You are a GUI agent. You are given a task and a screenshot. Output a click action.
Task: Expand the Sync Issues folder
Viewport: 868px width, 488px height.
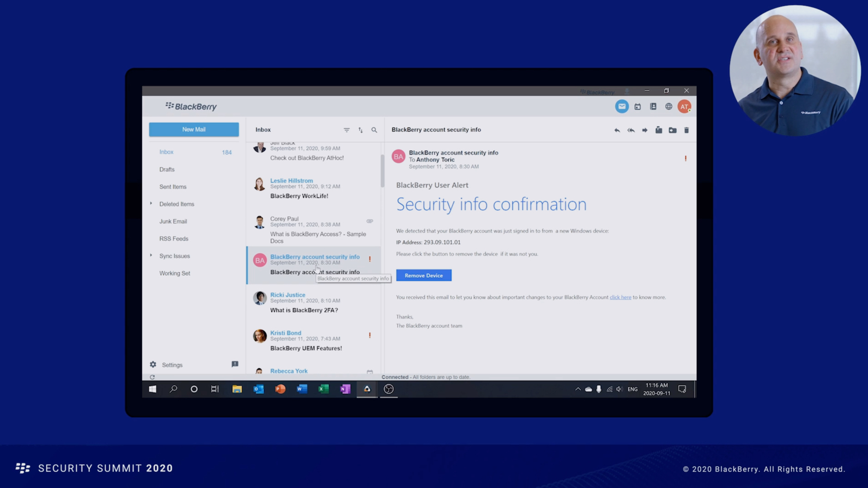tap(151, 255)
